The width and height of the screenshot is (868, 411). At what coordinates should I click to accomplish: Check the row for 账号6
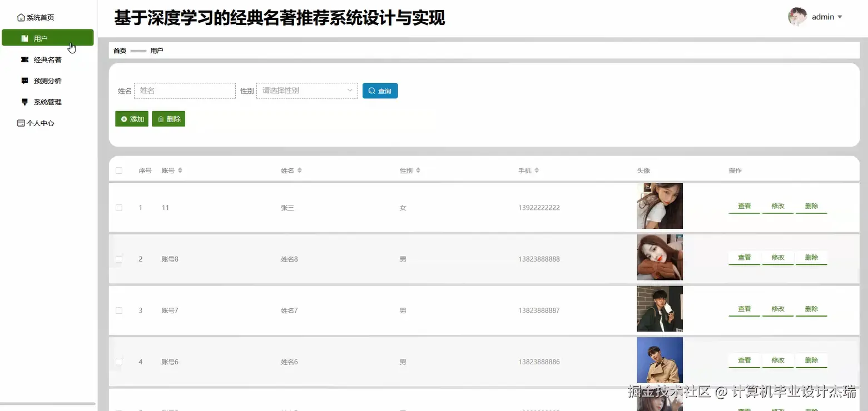point(119,362)
